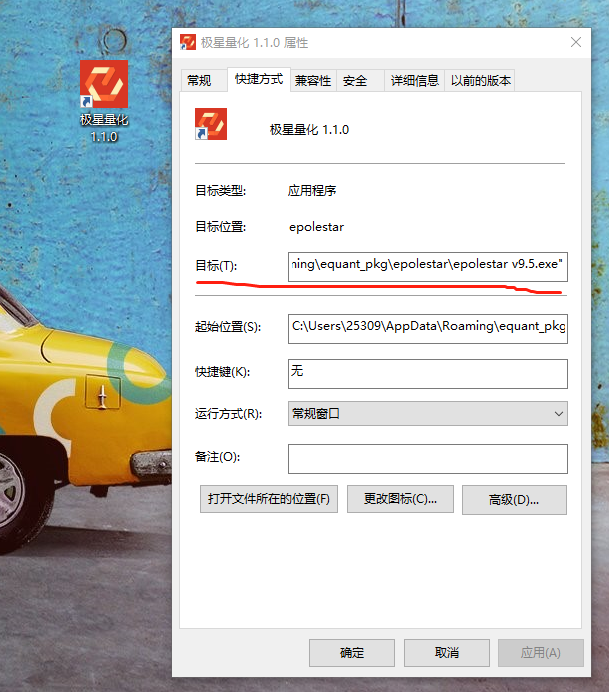Click the 应用程序 target type value
This screenshot has width=609, height=692.
(x=312, y=191)
